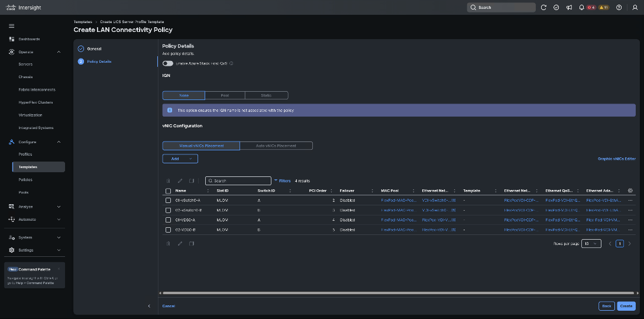This screenshot has height=319, width=644.
Task: Expand the Analyze sidebar section
Action: coord(59,207)
